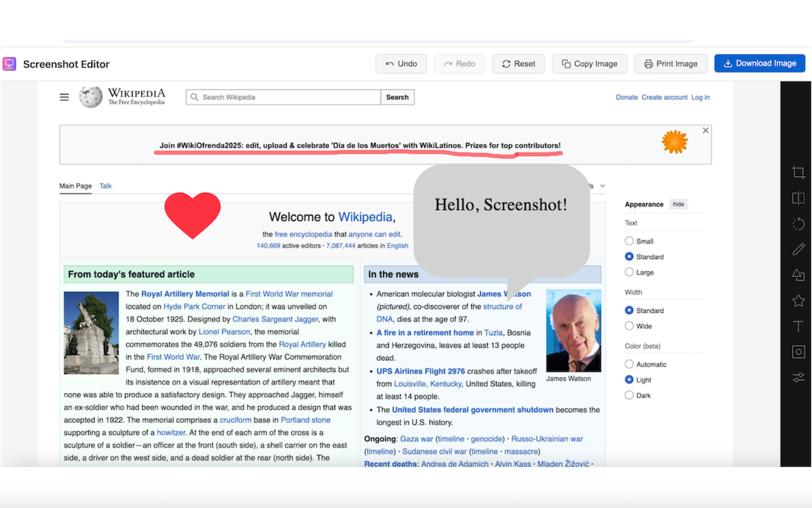This screenshot has height=508, width=812.
Task: Open Wikipedia's hamburger main menu
Action: (64, 97)
